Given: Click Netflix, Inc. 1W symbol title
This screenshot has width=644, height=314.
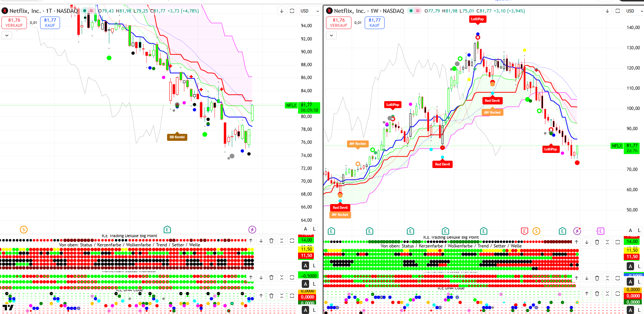Looking at the screenshot, I should [x=369, y=11].
